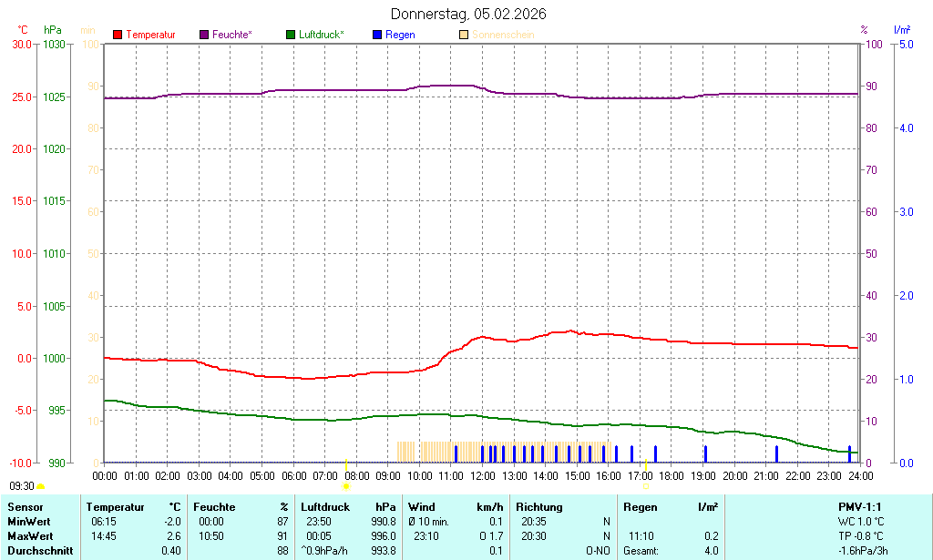933x560 pixels.
Task: Click the rain bar at 19:00
Action: [x=705, y=453]
